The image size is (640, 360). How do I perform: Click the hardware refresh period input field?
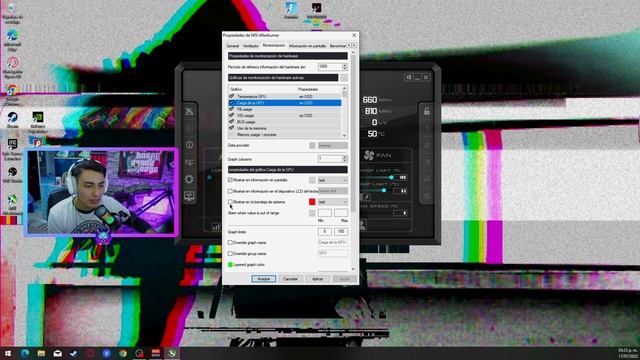click(329, 67)
